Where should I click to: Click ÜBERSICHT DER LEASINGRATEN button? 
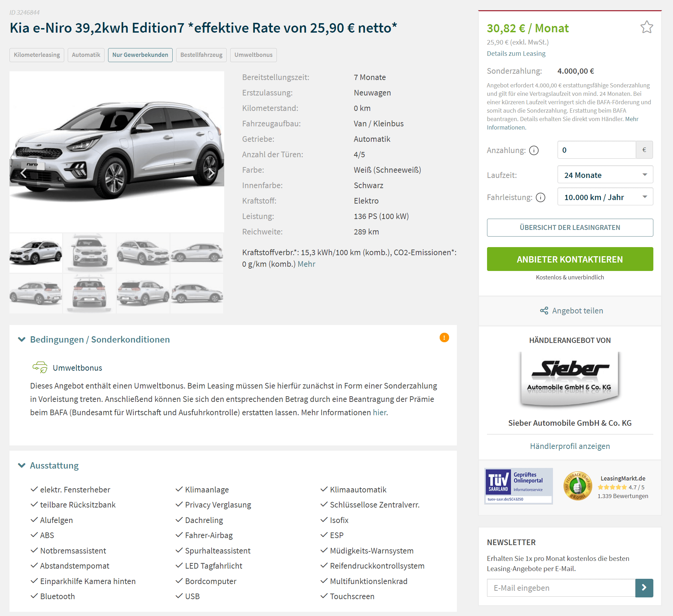[x=570, y=227]
